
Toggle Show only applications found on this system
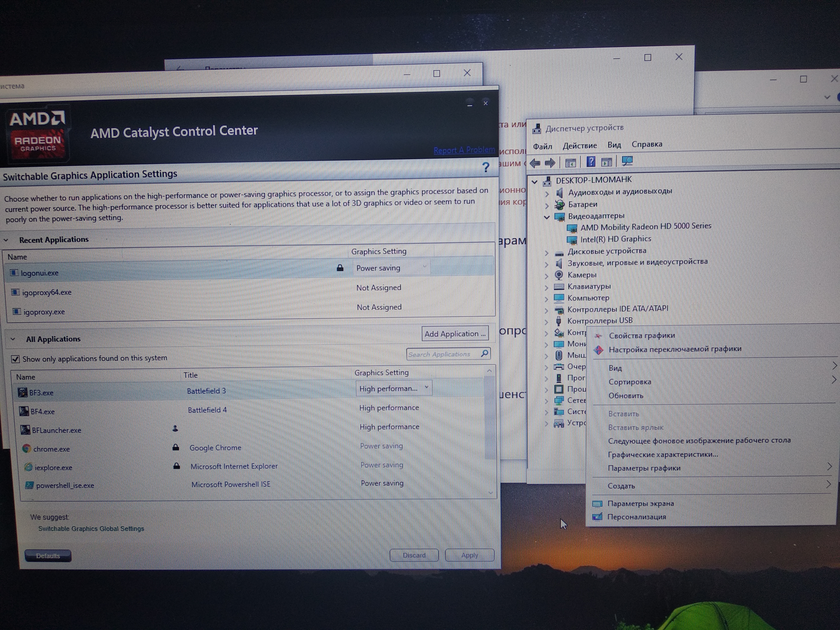15,359
